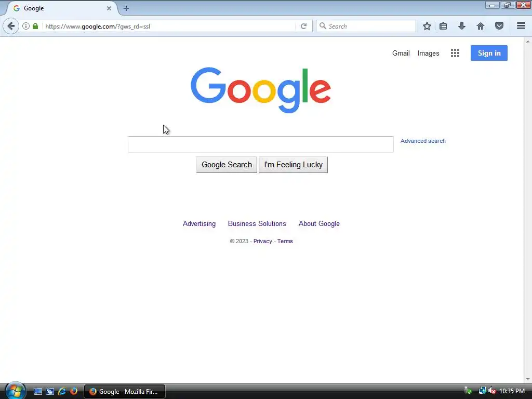This screenshot has width=532, height=399.
Task: Focus the Google search text box
Action: click(261, 144)
